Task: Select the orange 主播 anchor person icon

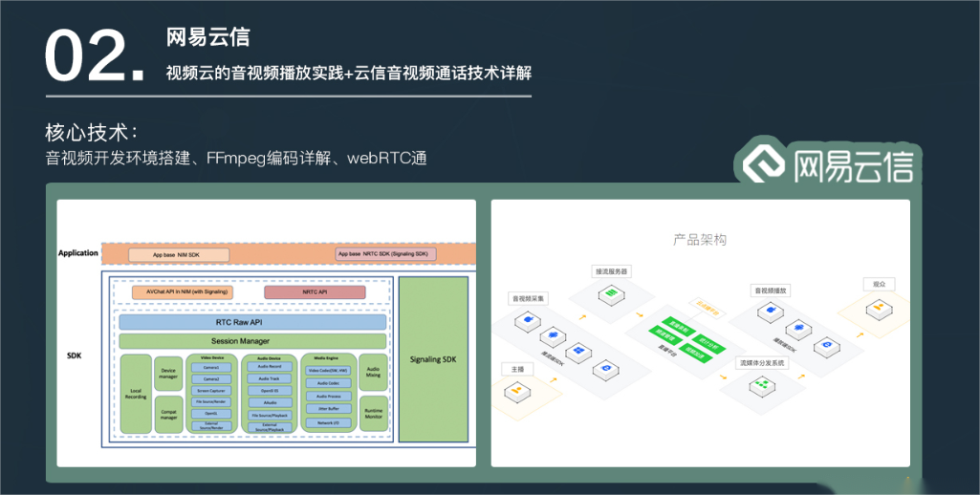Action: (x=516, y=390)
